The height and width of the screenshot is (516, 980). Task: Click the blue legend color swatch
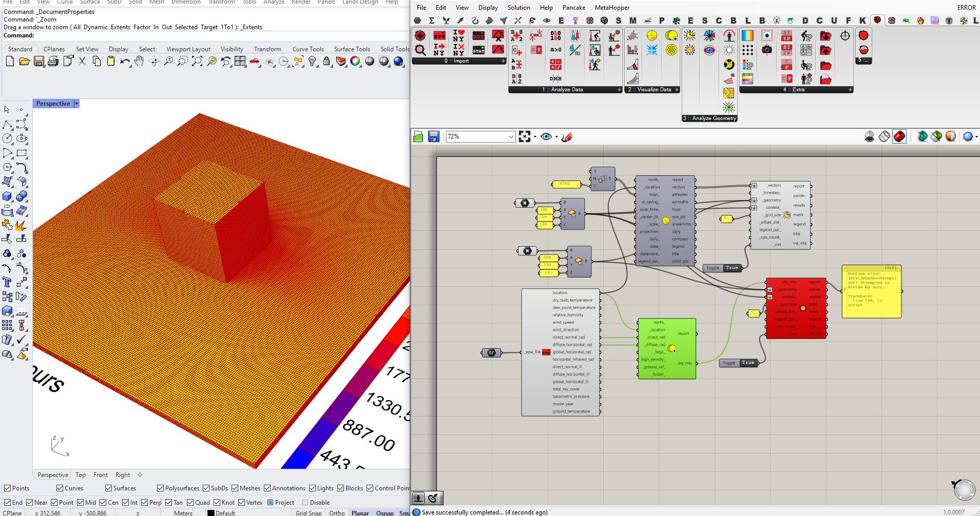(299, 459)
